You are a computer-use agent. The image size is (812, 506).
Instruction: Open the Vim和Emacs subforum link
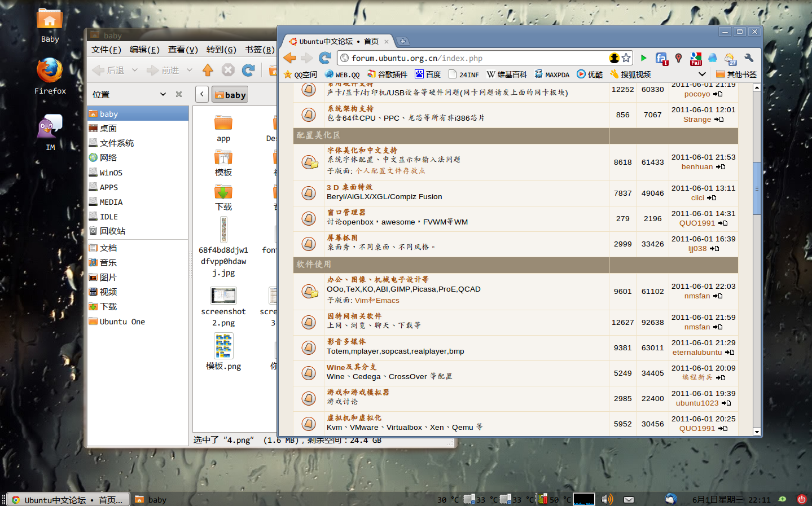tap(377, 300)
